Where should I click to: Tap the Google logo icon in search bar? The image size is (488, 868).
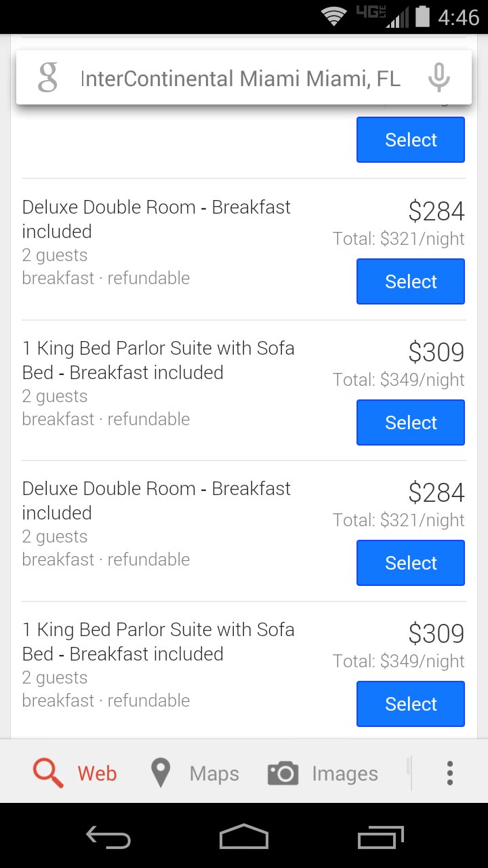click(x=47, y=77)
